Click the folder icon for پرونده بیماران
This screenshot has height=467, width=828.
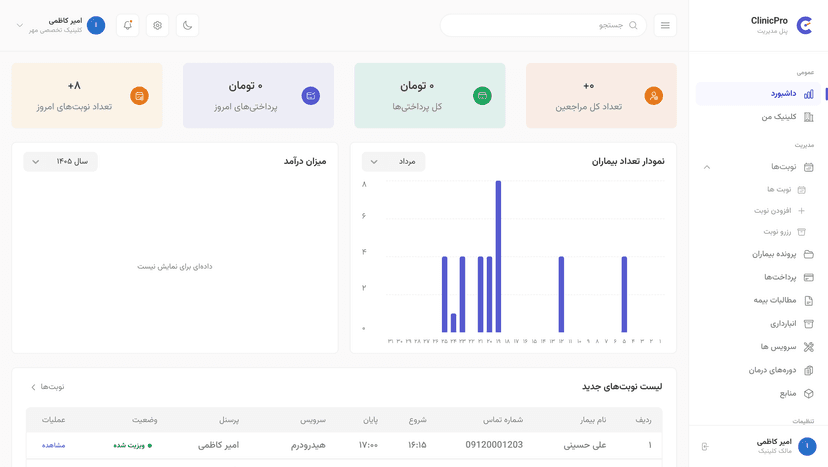pyautogui.click(x=808, y=254)
